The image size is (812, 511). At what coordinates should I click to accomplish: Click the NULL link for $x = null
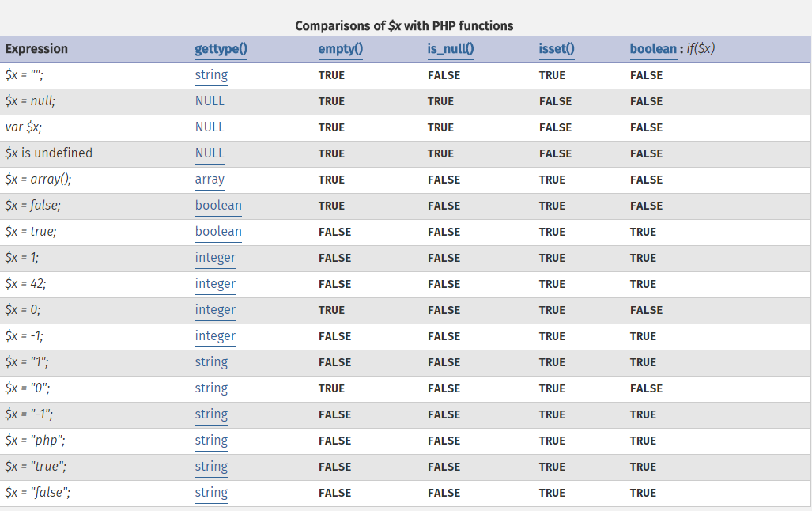(x=210, y=101)
